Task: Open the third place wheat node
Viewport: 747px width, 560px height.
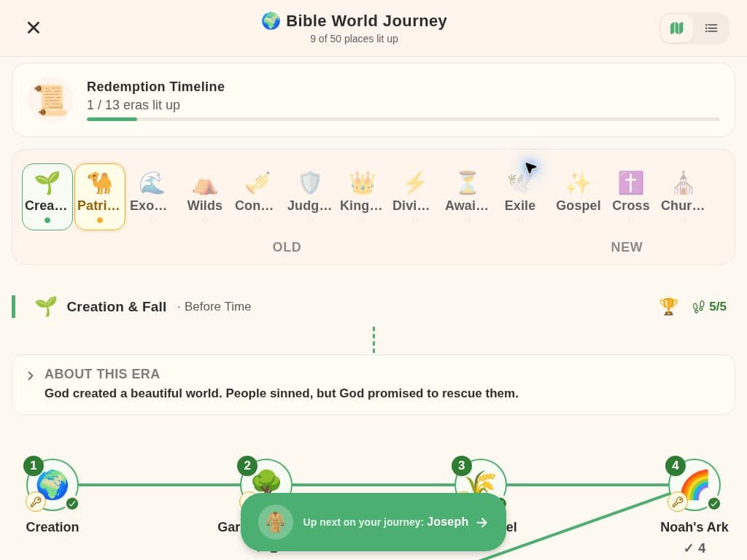Action: click(480, 480)
